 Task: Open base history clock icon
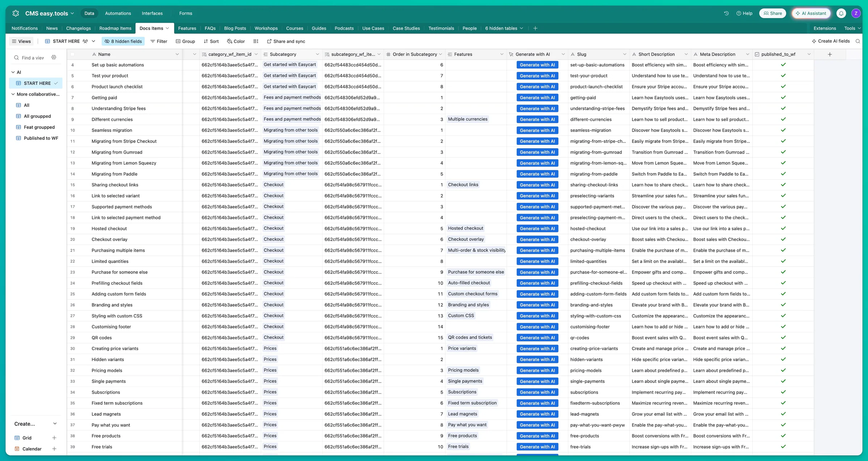click(726, 13)
